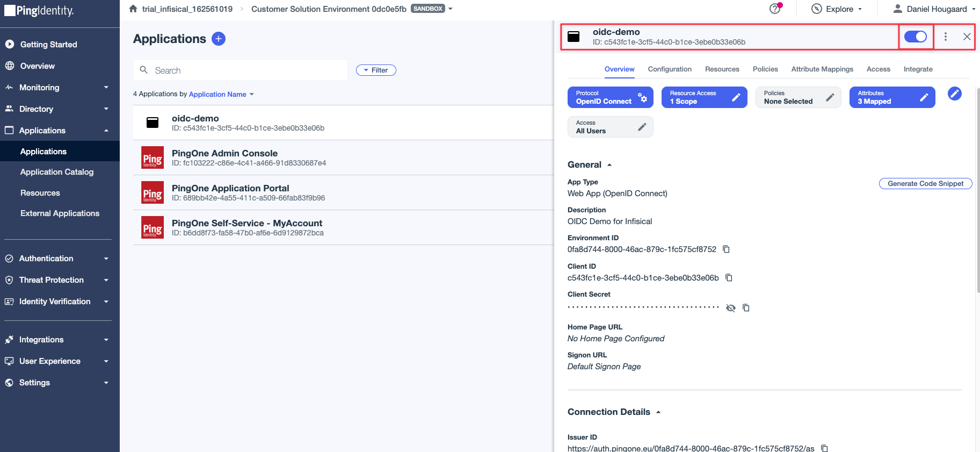This screenshot has height=452, width=980.
Task: Collapse the Applications sidebar section
Action: (60, 131)
